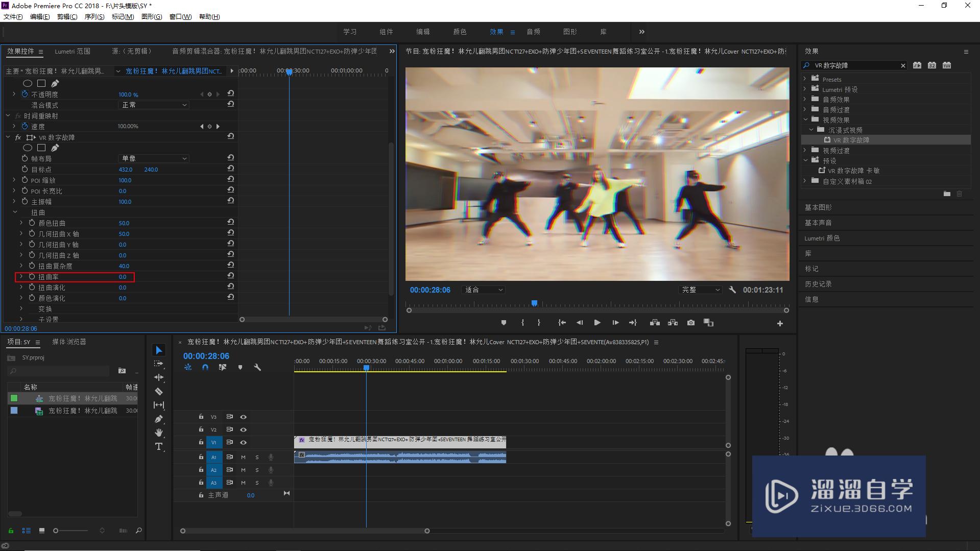This screenshot has height=551, width=980.
Task: Select the Track Select Forward tool
Action: coord(159,364)
